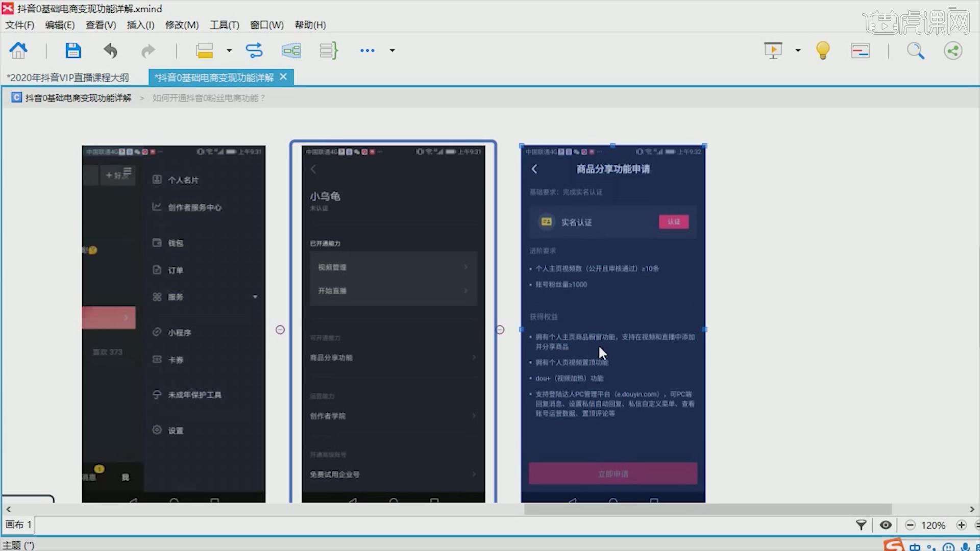Add a boundary around topics
Screen dimensions: 980x551
point(291,51)
